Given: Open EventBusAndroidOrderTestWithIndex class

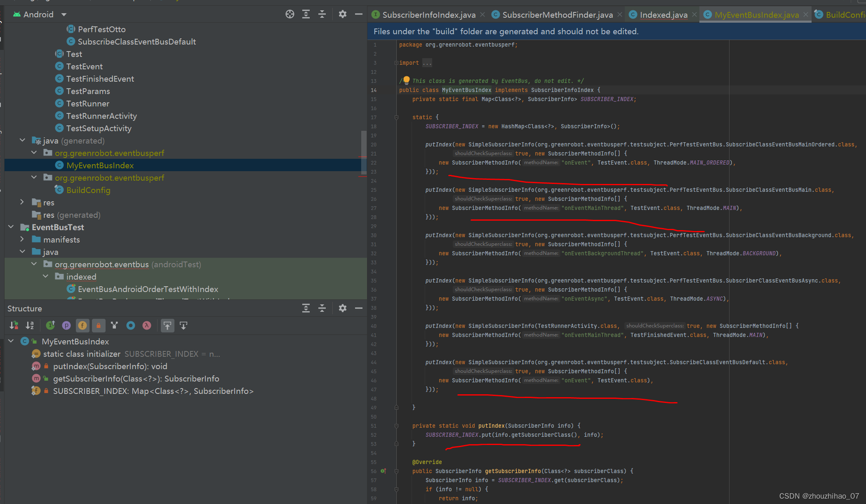Looking at the screenshot, I should tap(148, 289).
